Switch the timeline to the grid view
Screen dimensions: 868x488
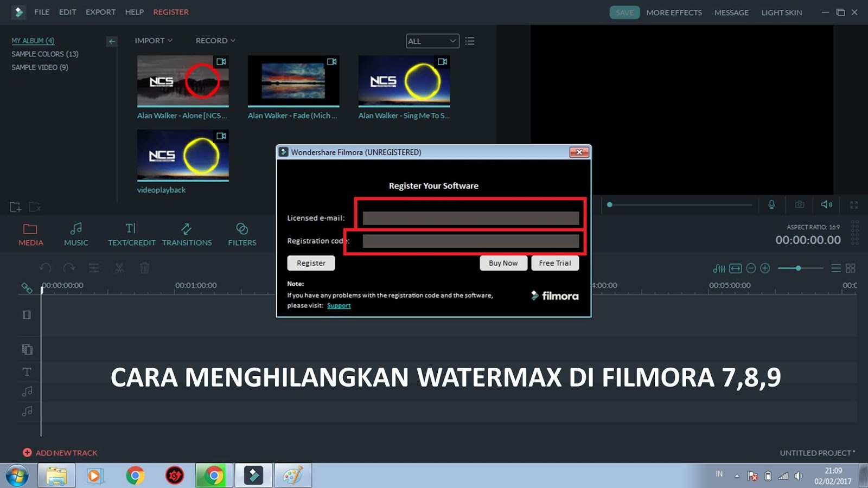[x=851, y=268]
